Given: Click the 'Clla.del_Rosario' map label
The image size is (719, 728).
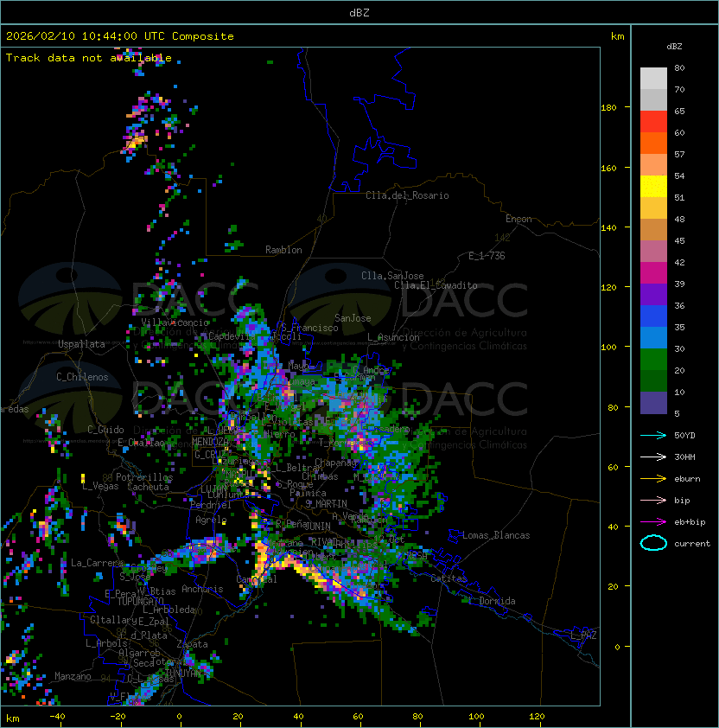Looking at the screenshot, I should pyautogui.click(x=407, y=195).
